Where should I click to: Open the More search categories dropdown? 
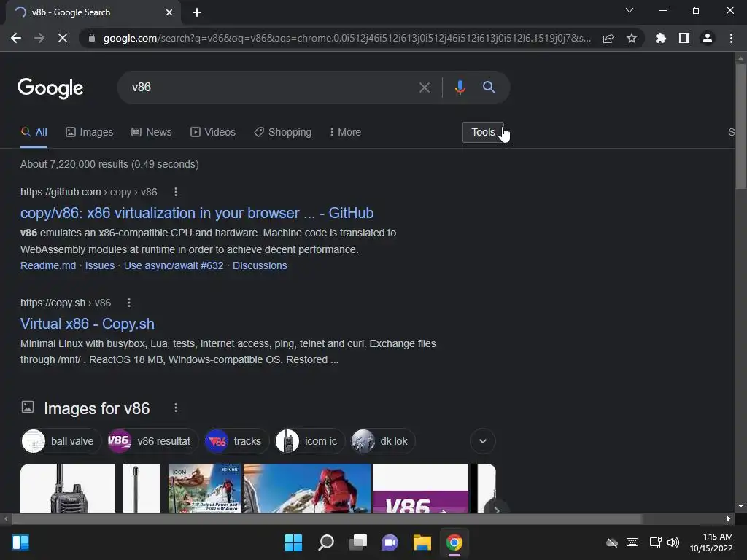(x=345, y=133)
